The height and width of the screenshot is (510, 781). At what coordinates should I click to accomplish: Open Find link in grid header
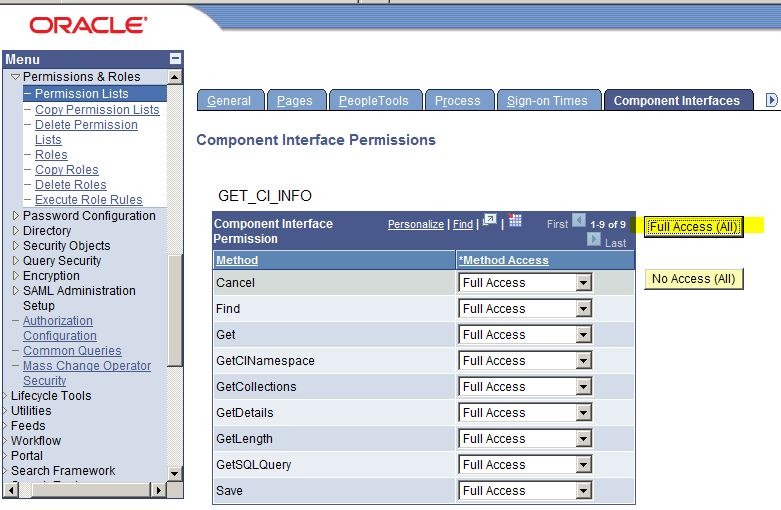coord(463,224)
